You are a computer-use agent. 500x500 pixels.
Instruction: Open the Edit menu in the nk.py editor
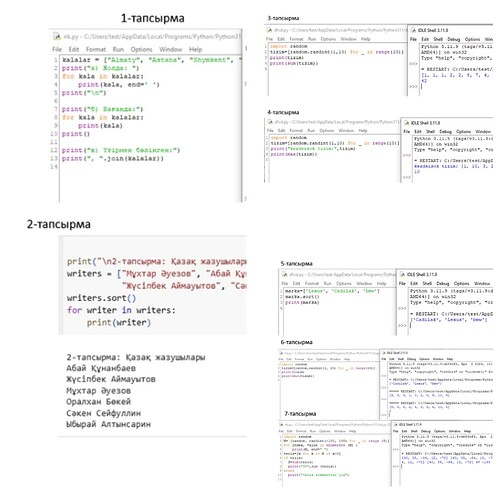click(74, 49)
